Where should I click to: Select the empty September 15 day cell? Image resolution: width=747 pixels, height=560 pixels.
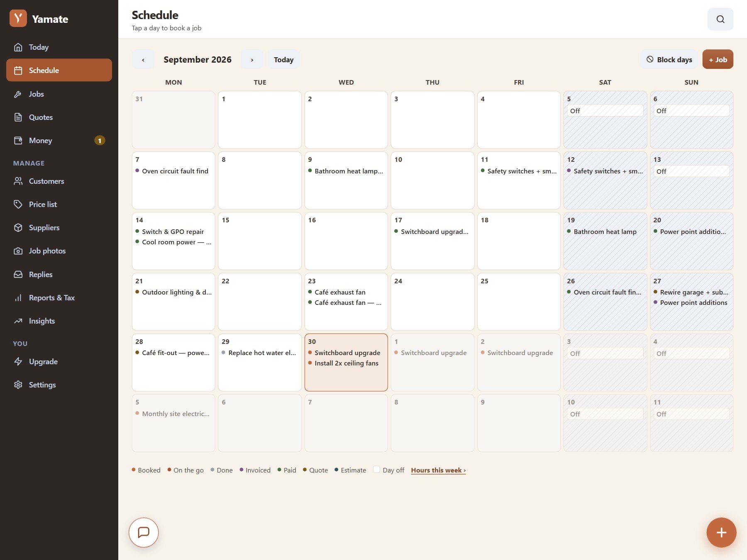click(x=260, y=241)
